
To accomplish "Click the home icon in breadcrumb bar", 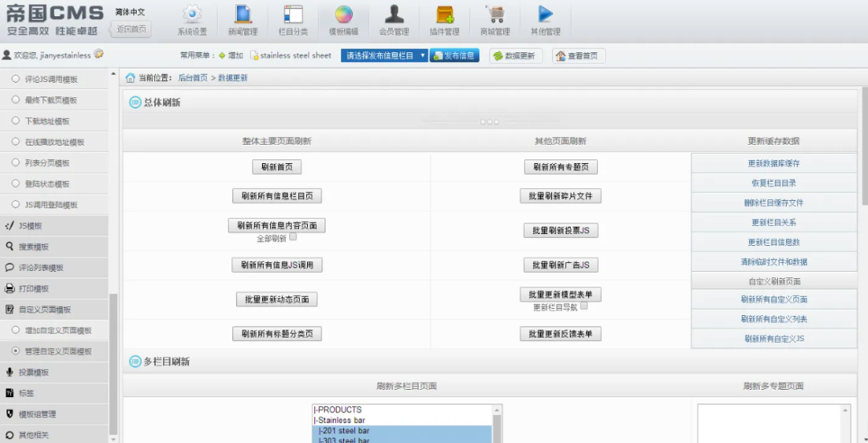I will pos(130,77).
